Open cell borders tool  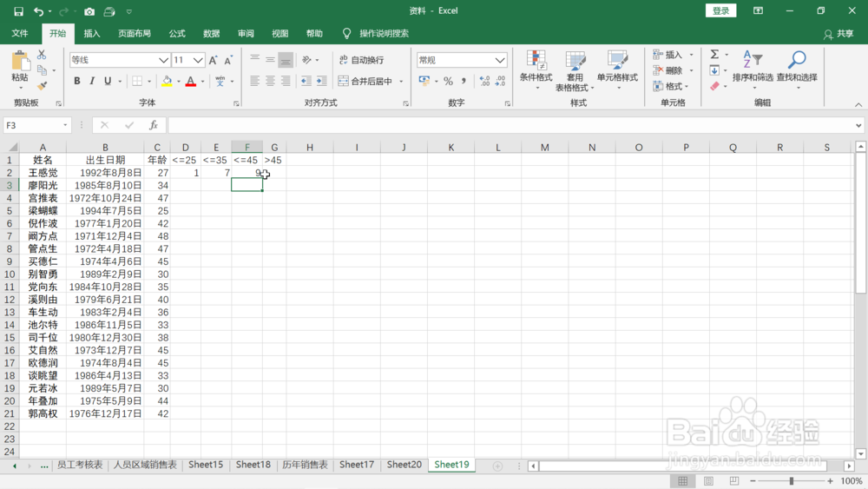pos(137,82)
